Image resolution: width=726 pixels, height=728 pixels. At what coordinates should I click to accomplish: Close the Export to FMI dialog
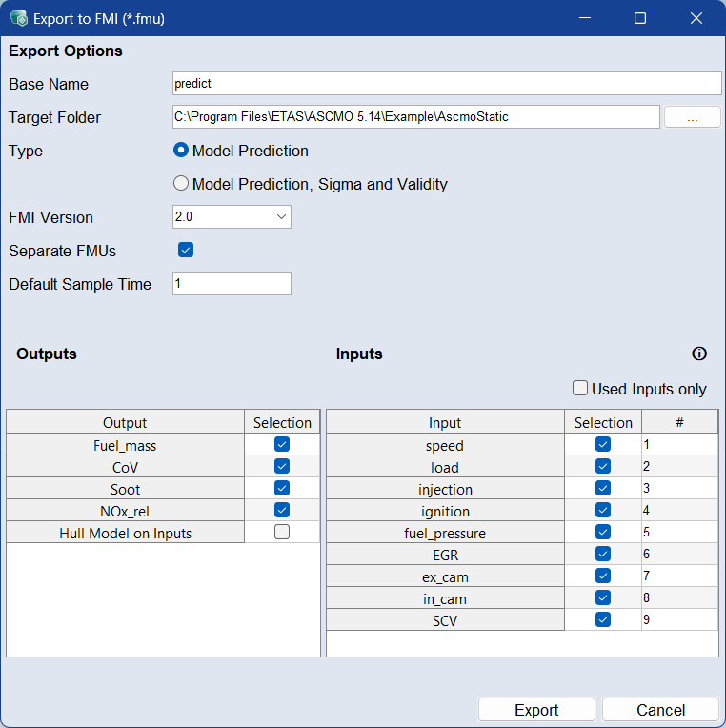(x=696, y=18)
